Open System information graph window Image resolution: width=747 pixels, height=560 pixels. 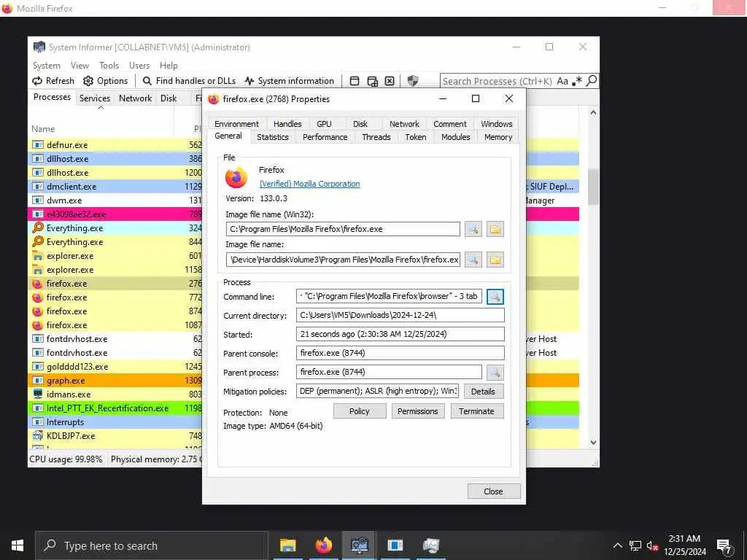(x=289, y=81)
